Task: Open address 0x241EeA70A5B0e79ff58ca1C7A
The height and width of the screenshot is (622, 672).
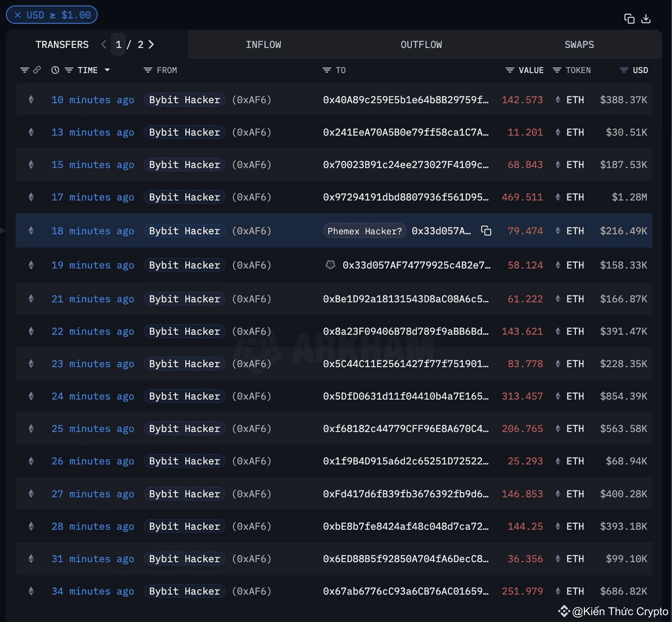Action: click(405, 132)
